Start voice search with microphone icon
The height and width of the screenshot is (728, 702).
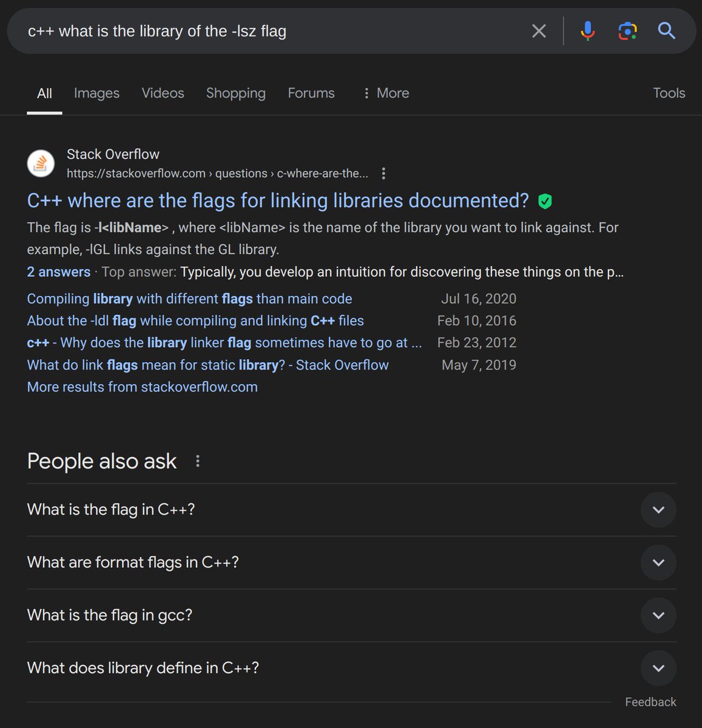pos(587,31)
